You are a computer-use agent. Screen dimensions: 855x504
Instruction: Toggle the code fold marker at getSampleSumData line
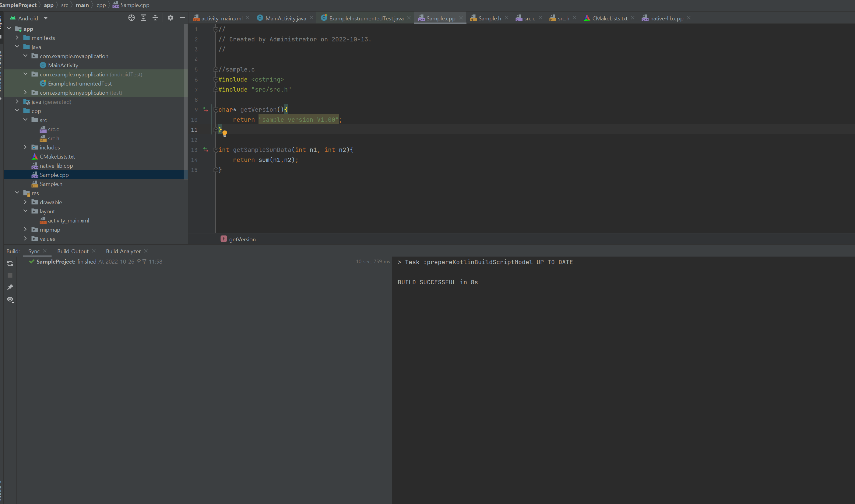pos(215,150)
